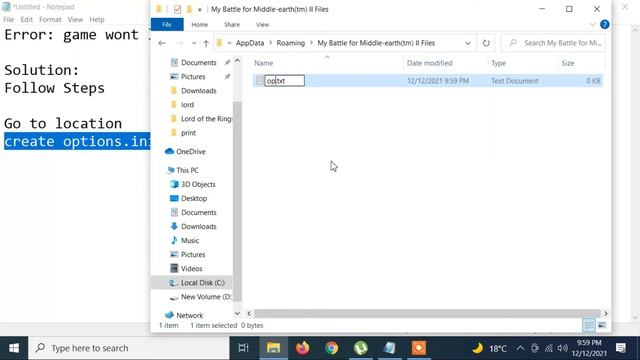Open Notepad Format menu
Viewport: 640px width, 360px height.
coord(50,19)
